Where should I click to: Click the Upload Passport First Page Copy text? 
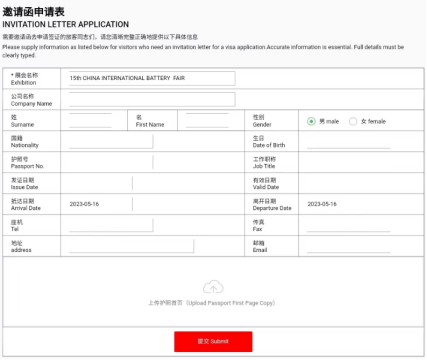[x=212, y=303]
